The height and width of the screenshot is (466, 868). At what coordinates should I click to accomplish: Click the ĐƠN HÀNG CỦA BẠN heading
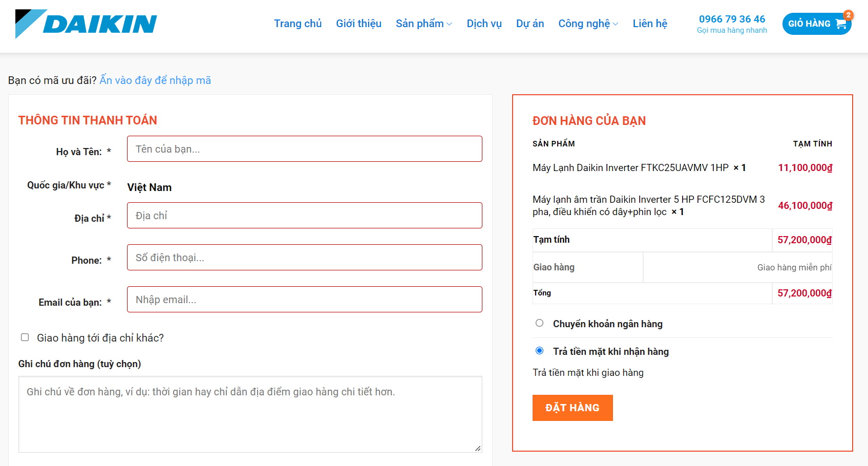point(589,121)
